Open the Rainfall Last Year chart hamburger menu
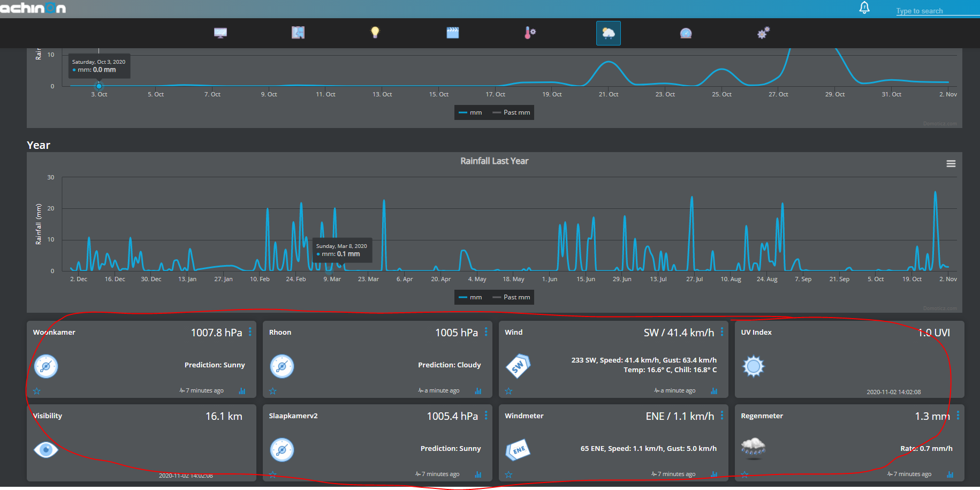Viewport: 980px width, 490px height. coord(951,163)
